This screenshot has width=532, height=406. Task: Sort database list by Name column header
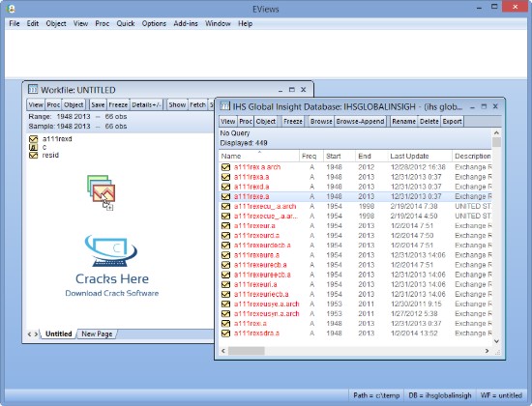[259, 156]
